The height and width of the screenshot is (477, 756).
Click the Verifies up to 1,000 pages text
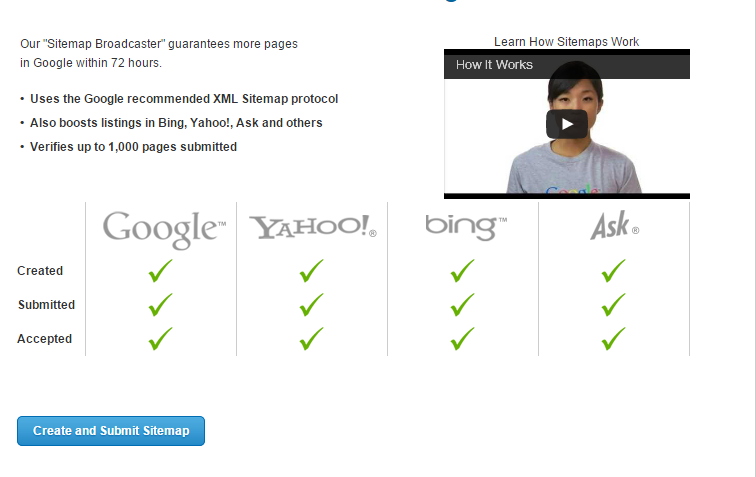[134, 147]
